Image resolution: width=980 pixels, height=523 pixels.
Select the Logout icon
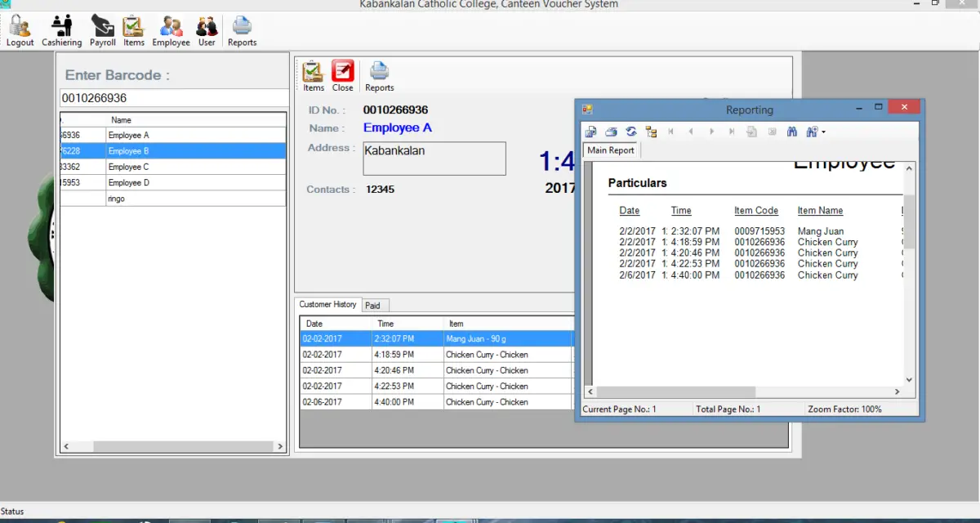click(x=20, y=30)
